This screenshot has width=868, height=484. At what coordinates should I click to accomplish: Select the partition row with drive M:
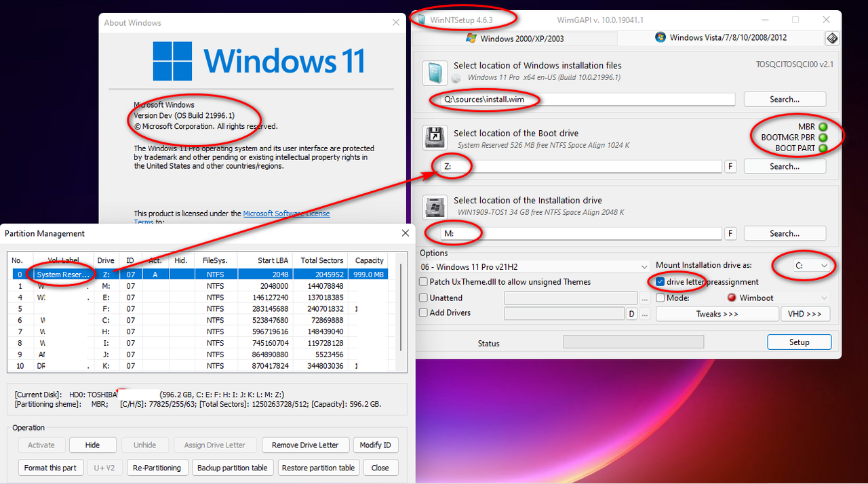(199, 286)
